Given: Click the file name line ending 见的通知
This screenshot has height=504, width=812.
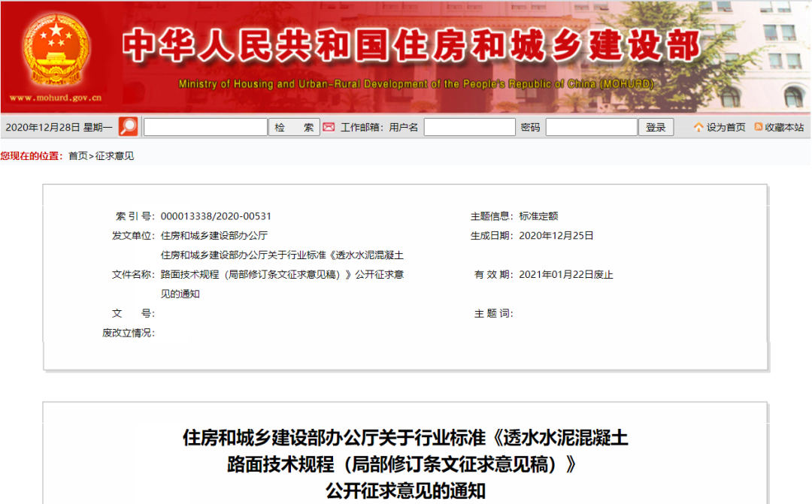Looking at the screenshot, I should point(180,294).
